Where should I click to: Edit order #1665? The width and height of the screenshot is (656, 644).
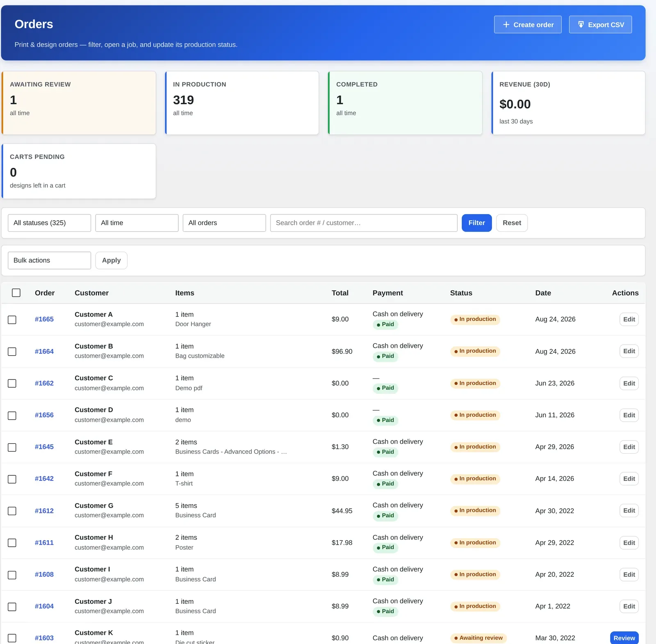tap(629, 319)
